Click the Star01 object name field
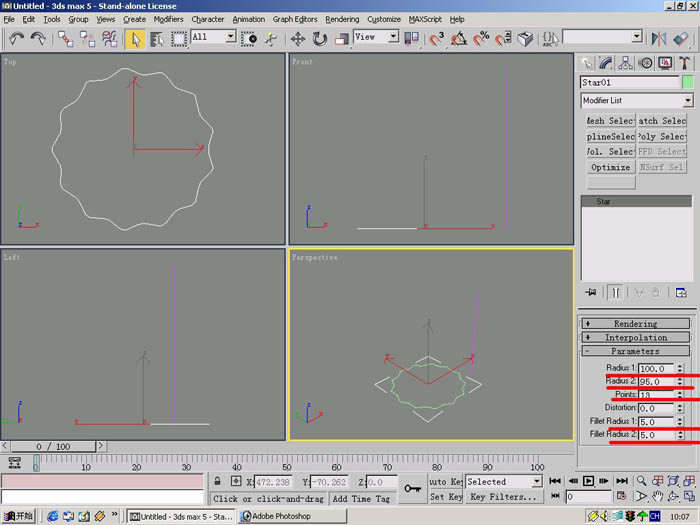The image size is (700, 525). click(x=629, y=82)
